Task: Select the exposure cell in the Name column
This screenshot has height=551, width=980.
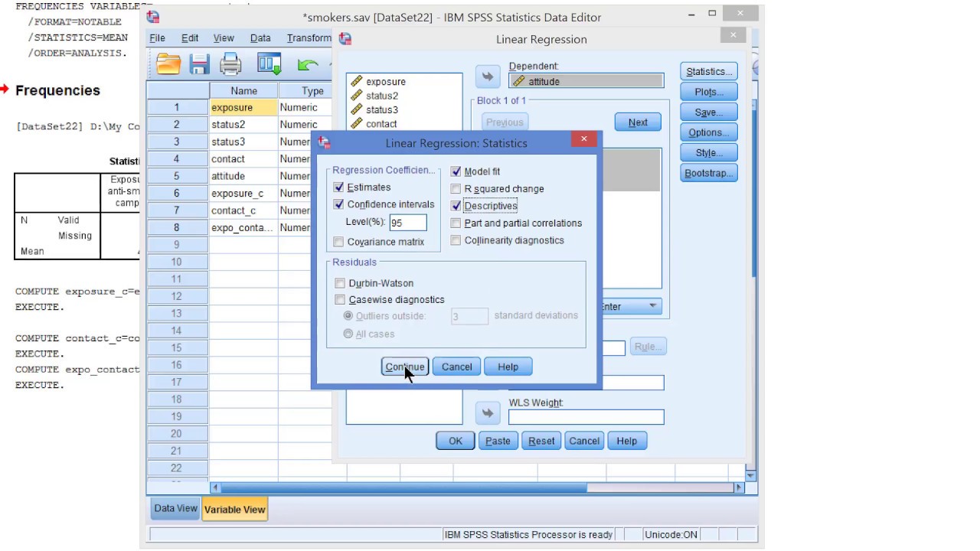Action: pyautogui.click(x=243, y=107)
